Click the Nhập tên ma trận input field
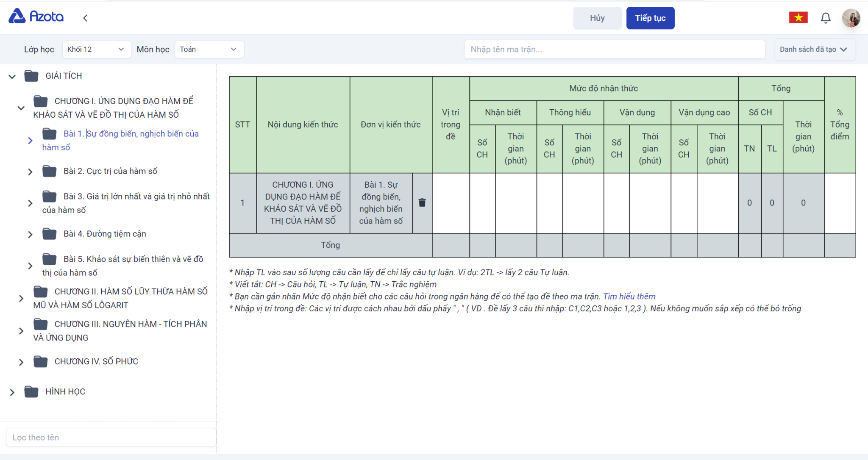 (x=614, y=49)
